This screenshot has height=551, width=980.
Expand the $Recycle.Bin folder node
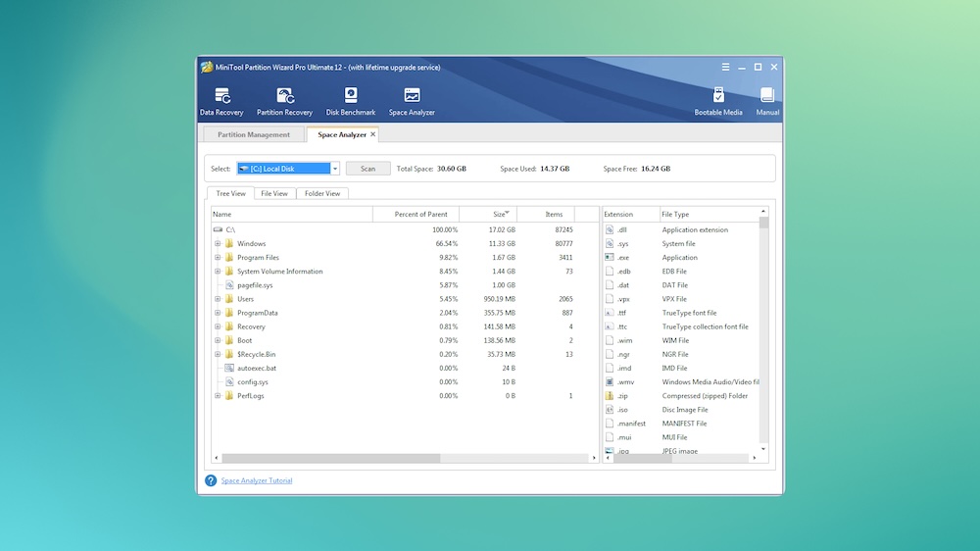tap(218, 354)
